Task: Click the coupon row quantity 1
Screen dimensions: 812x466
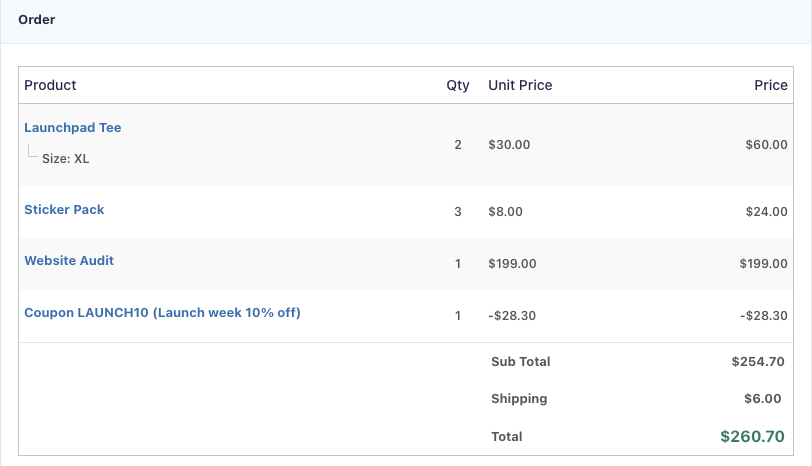Action: (458, 316)
